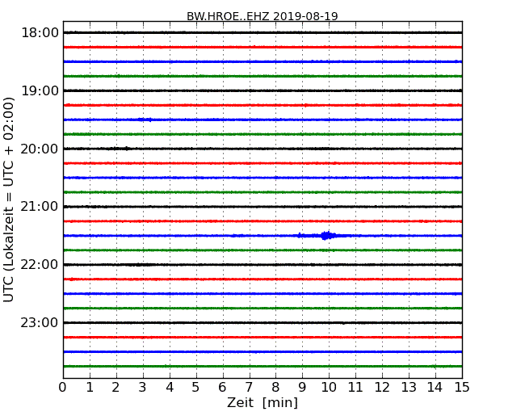Viewport: 525px width, 420px height.
Task: Click the 22:00 time label
Action: pos(40,265)
